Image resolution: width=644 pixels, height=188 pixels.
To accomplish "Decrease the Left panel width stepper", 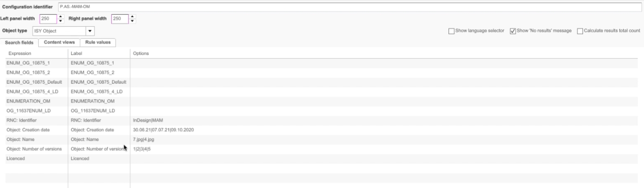I will (x=61, y=21).
